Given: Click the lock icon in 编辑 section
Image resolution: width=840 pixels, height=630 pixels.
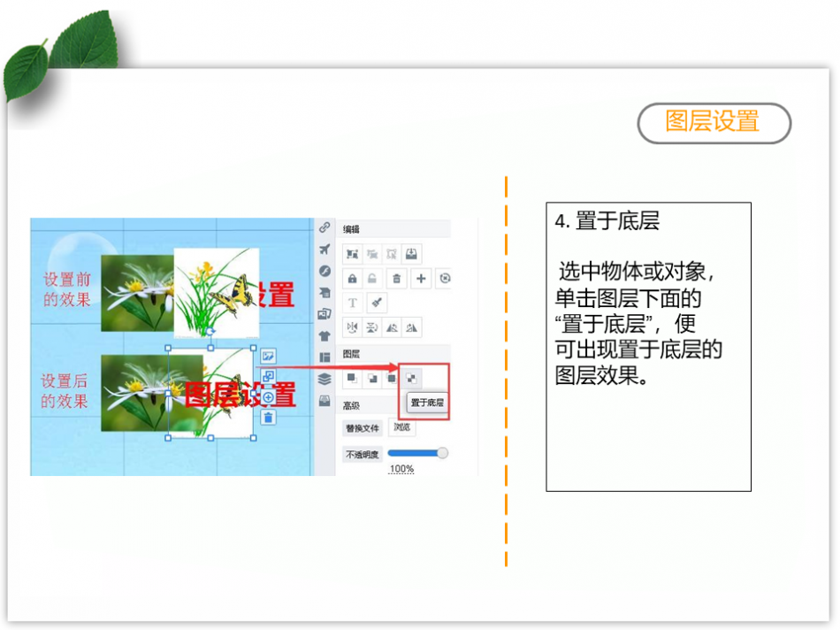Looking at the screenshot, I should [352, 279].
